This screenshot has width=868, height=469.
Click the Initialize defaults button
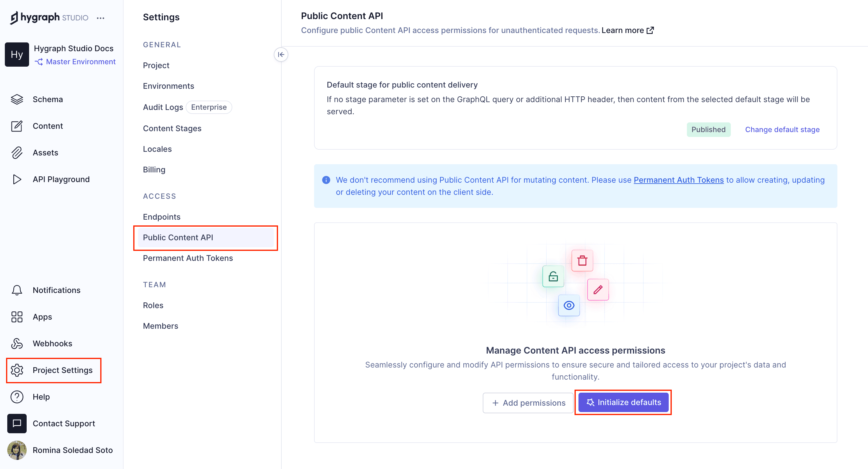pos(623,402)
